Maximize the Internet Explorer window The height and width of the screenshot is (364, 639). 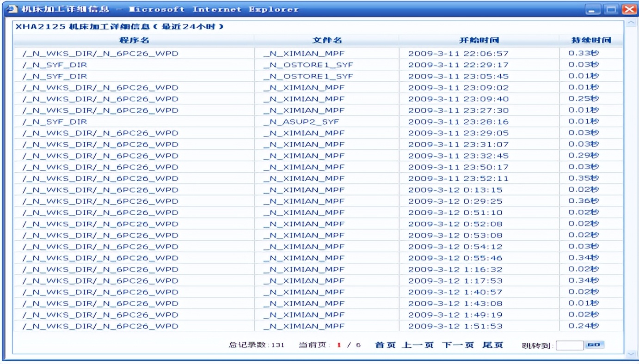pyautogui.click(x=611, y=9)
